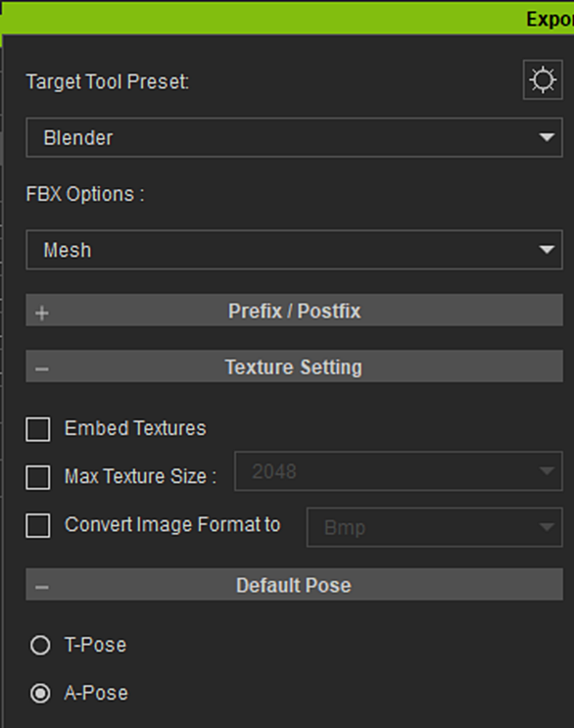The width and height of the screenshot is (574, 728).
Task: Open the FBX Options Mesh dropdown
Action: 294,250
